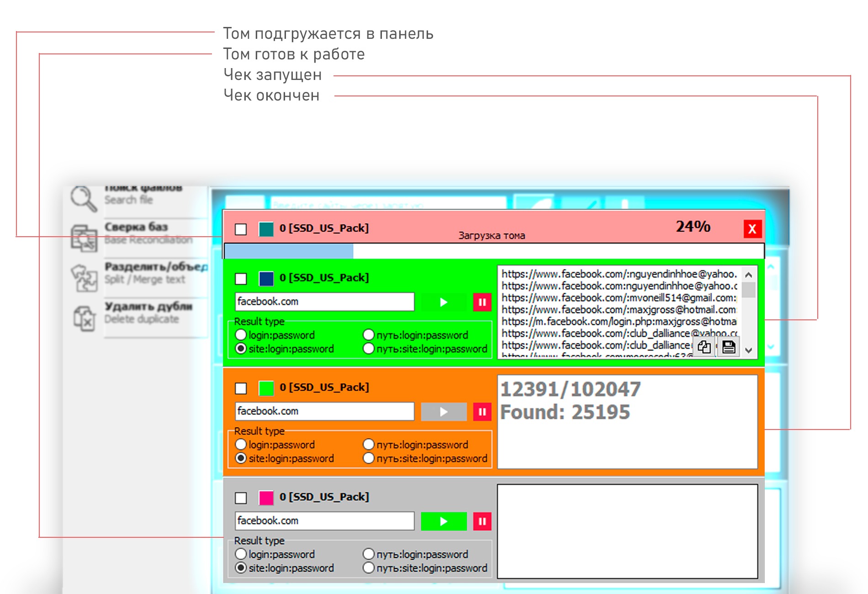Click the pink color swatch in gray row
This screenshot has width=868, height=594.
pos(266,498)
